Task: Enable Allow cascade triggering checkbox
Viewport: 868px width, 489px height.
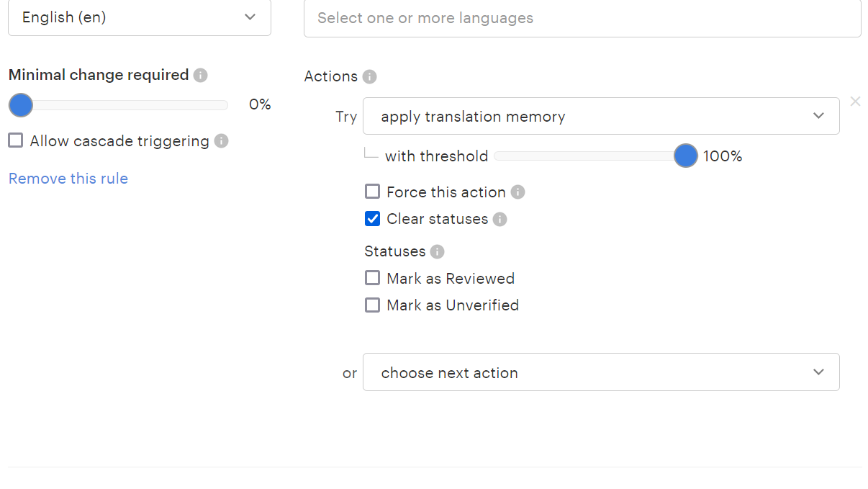Action: [16, 141]
